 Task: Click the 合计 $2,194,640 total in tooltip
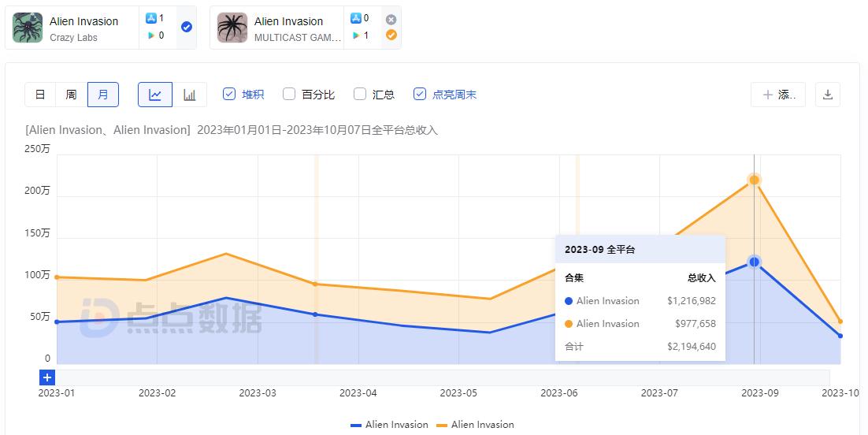point(640,347)
